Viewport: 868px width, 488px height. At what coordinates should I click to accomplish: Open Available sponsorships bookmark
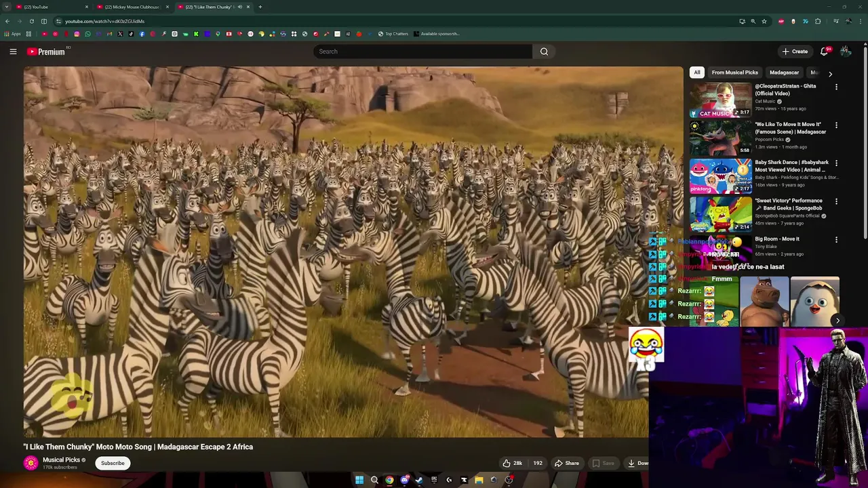pos(436,34)
